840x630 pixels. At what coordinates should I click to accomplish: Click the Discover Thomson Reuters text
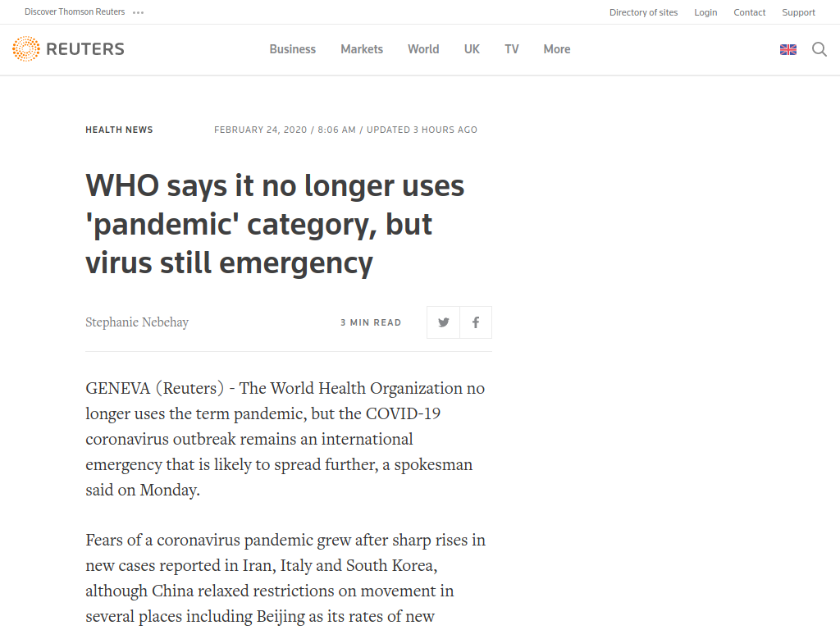(x=75, y=11)
